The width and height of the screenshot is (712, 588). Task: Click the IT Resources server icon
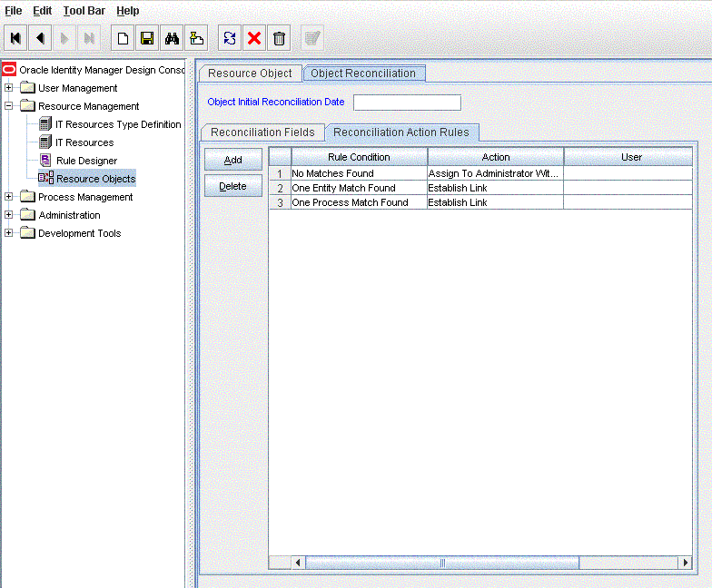[x=45, y=142]
